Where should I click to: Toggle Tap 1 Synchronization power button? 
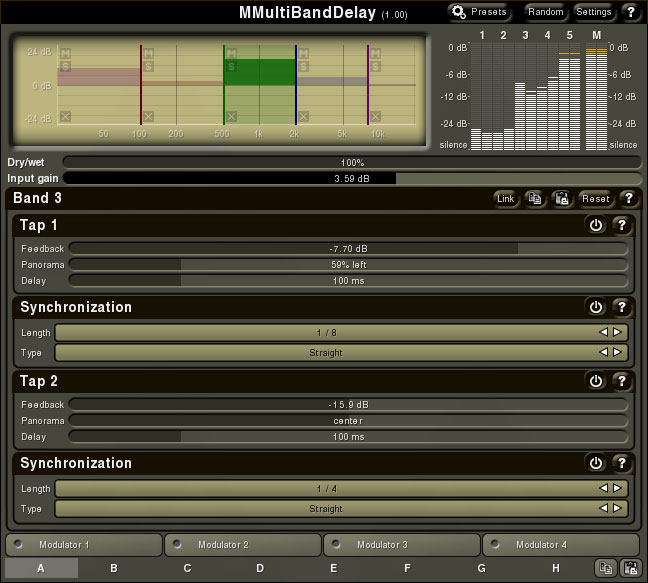(x=596, y=307)
